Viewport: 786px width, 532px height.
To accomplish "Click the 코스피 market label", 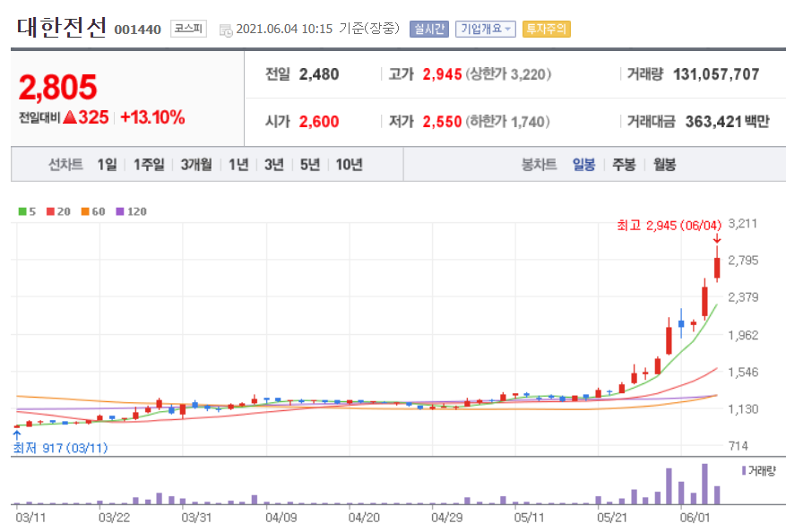I will pos(188,29).
